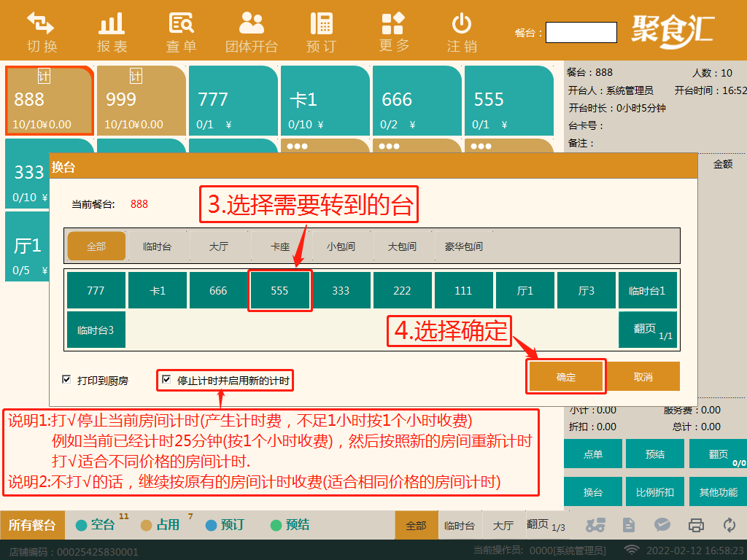
Task: Click the document icon in bottom bar
Action: 629,525
